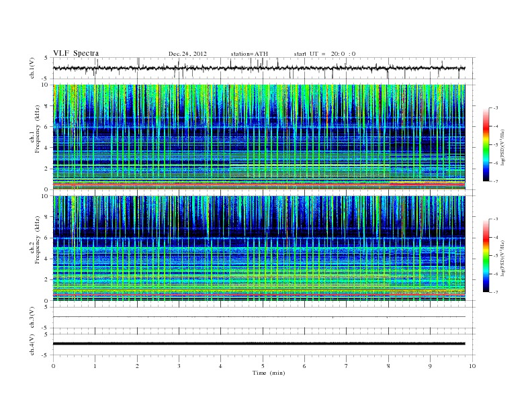532x411 pixels.
Task: Click the date 'Dec. 24, 2012'
Action: coord(187,54)
